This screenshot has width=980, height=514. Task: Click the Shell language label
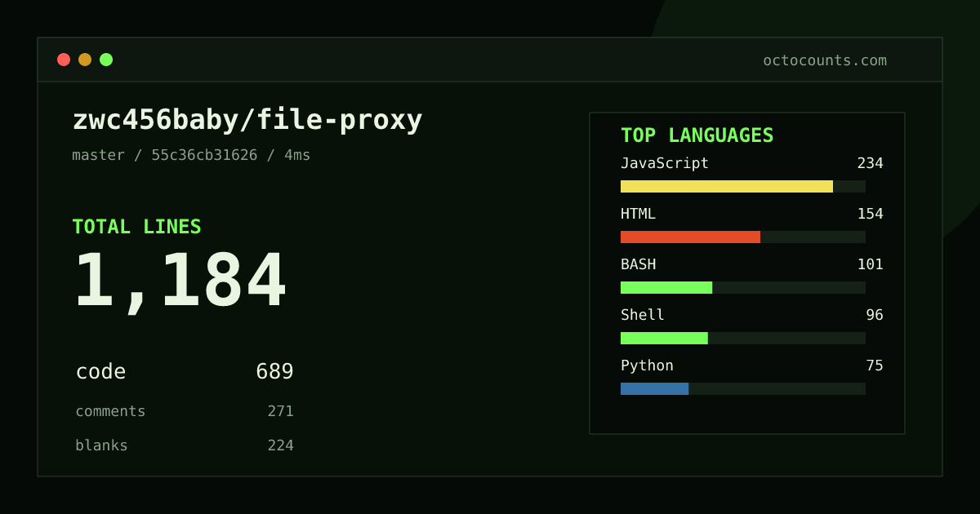(643, 315)
